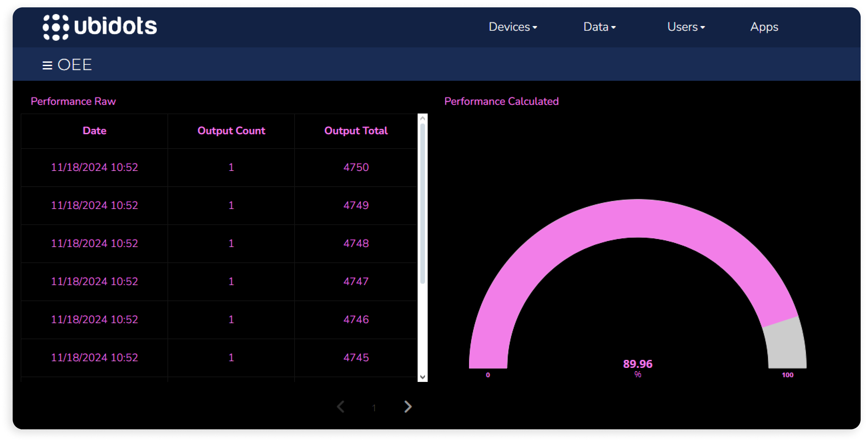
Task: Click page number 1 in pagination
Action: click(x=374, y=408)
